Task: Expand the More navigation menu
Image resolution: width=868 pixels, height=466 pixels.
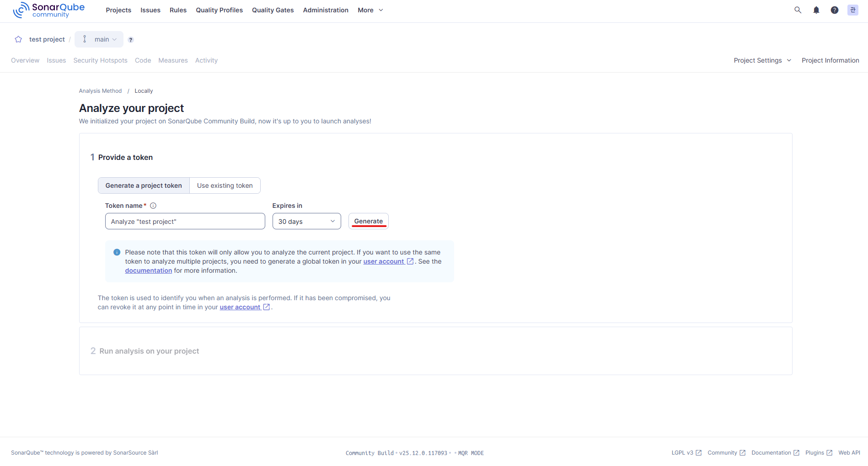Action: coord(370,10)
